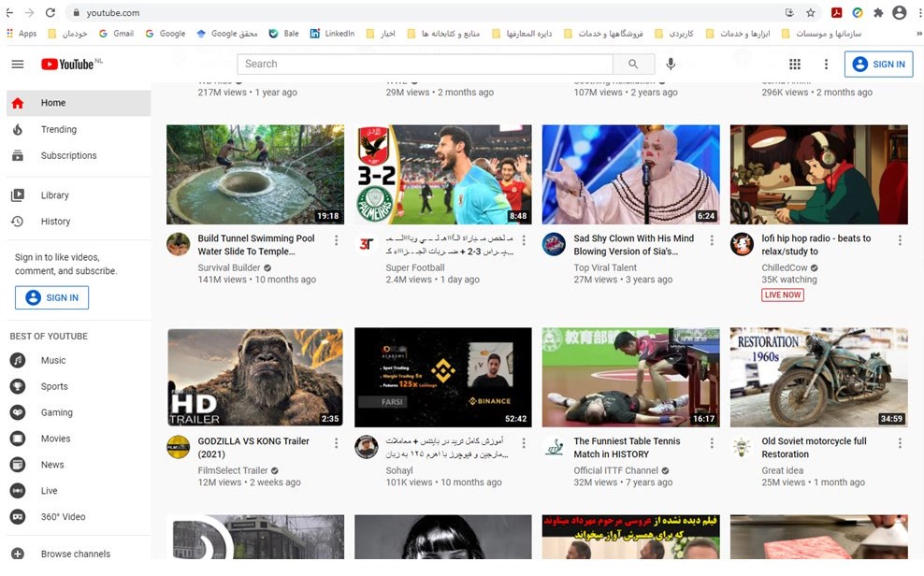Viewport: 924px width, 576px height.
Task: Open Gaming in Best of YouTube
Action: click(x=79, y=412)
